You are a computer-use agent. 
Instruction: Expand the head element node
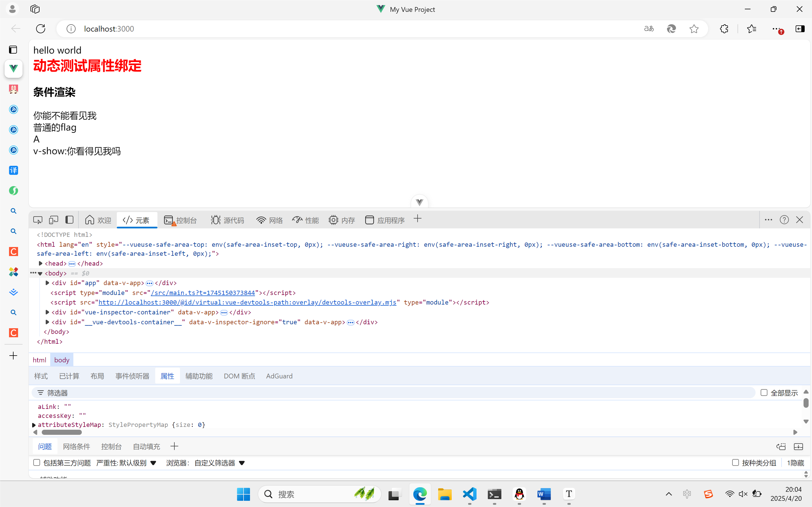click(41, 264)
